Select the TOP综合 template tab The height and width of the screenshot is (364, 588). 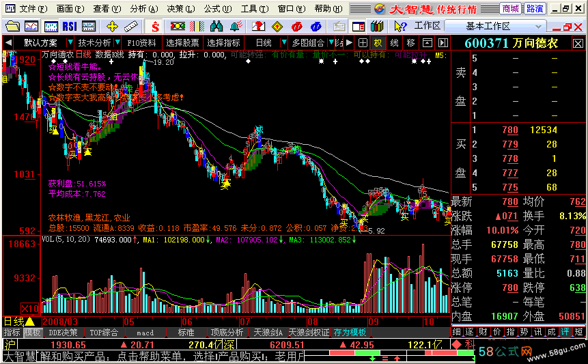pos(104,333)
